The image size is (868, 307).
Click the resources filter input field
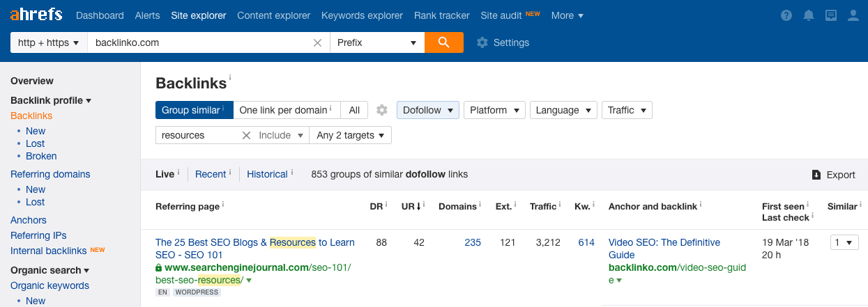point(198,135)
